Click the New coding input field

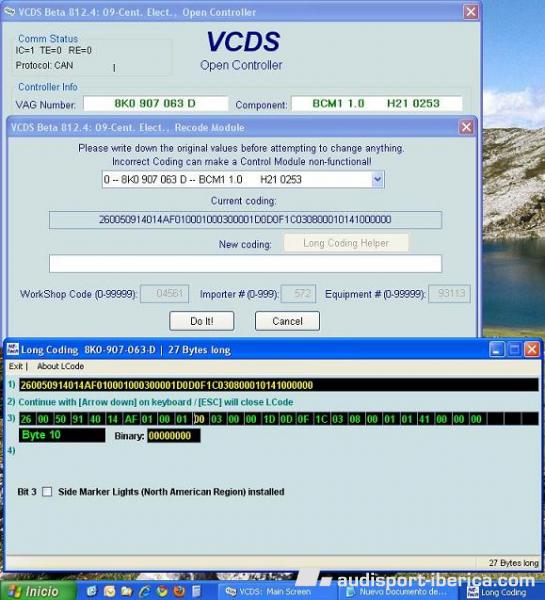[x=245, y=264]
